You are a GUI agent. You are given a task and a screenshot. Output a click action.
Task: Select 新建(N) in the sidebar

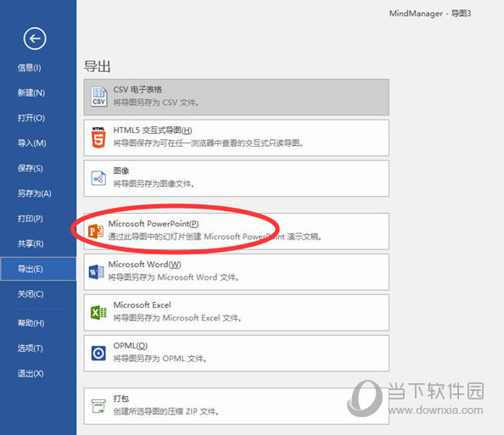pyautogui.click(x=31, y=92)
